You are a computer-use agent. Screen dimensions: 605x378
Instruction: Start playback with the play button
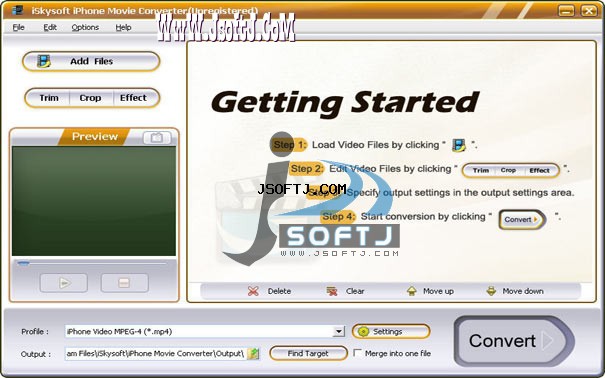point(64,283)
